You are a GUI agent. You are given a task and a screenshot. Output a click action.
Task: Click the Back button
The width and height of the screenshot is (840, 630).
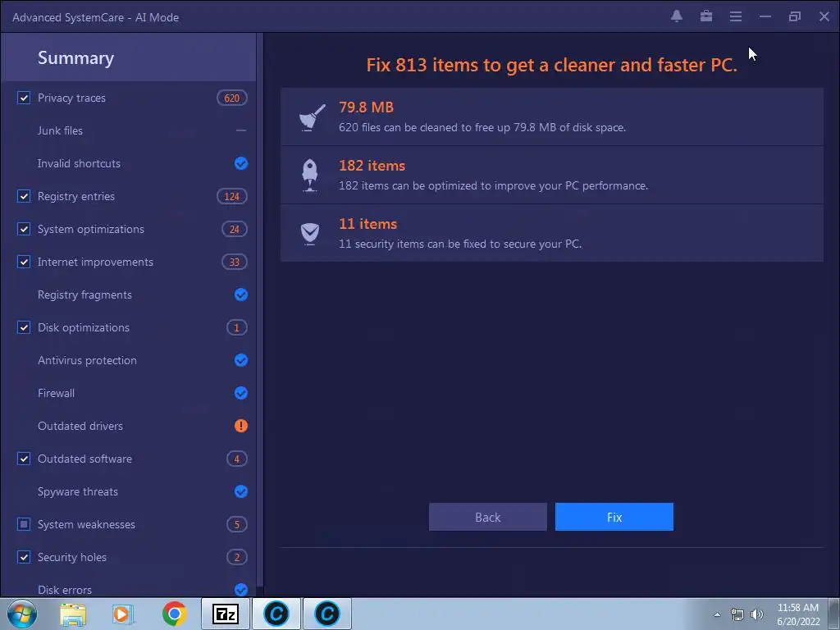coord(487,517)
